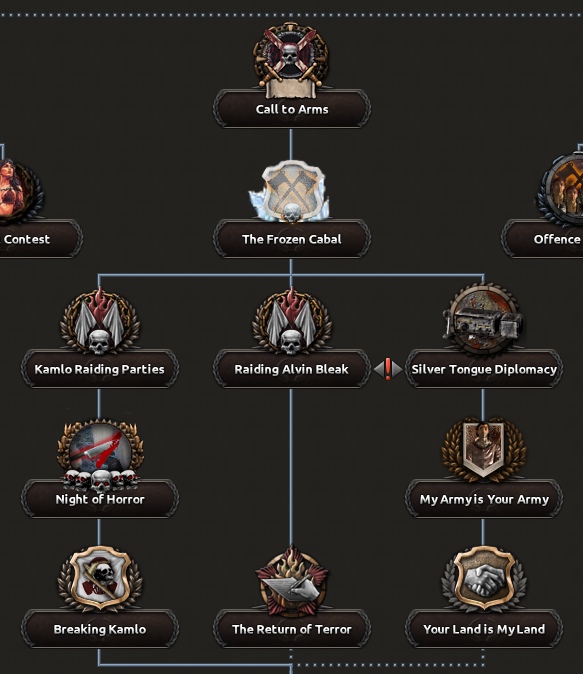Select the Breaking Kamlo focus label

pyautogui.click(x=100, y=629)
